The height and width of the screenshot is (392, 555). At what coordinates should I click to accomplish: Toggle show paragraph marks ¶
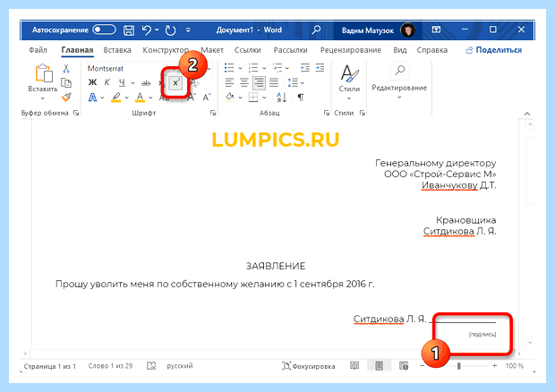tap(301, 98)
